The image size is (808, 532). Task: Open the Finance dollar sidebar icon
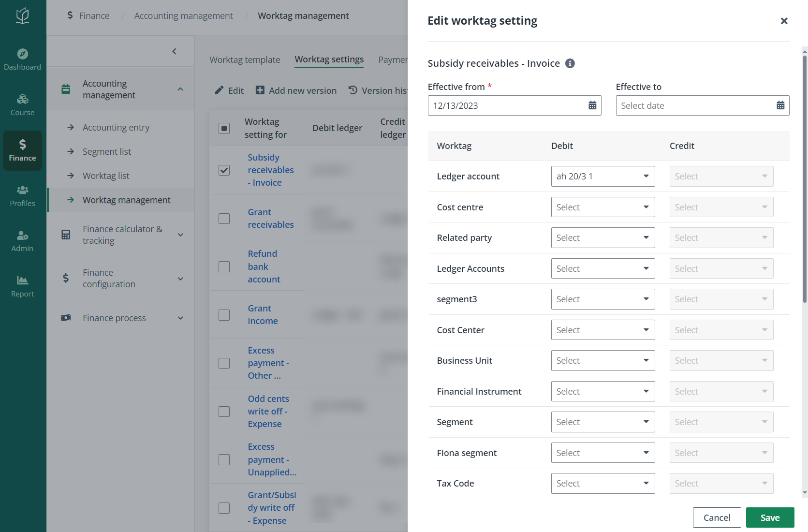click(x=23, y=144)
